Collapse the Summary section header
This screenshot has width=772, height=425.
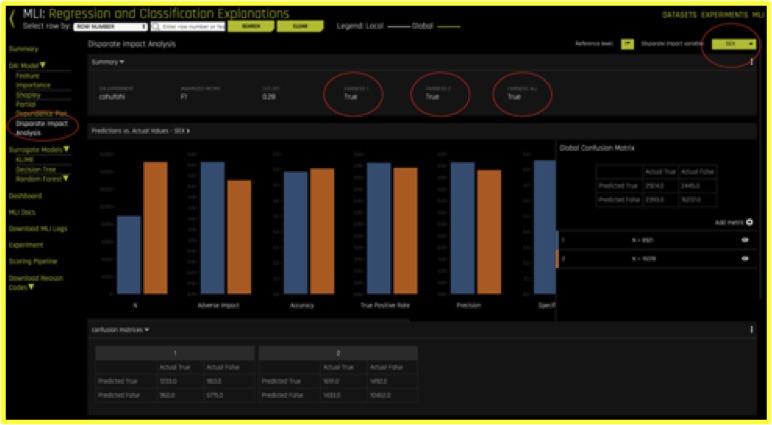coord(107,62)
